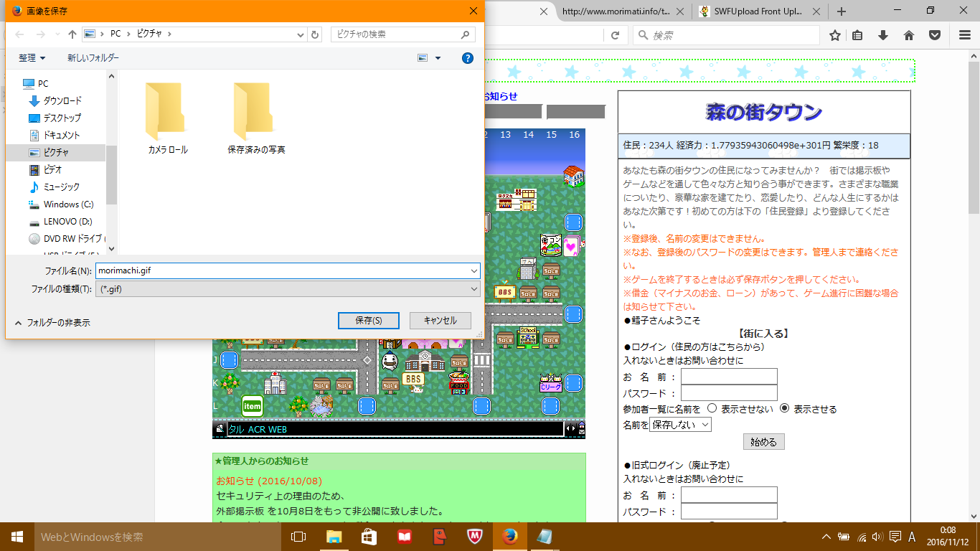Open Task View on the taskbar

click(x=298, y=537)
